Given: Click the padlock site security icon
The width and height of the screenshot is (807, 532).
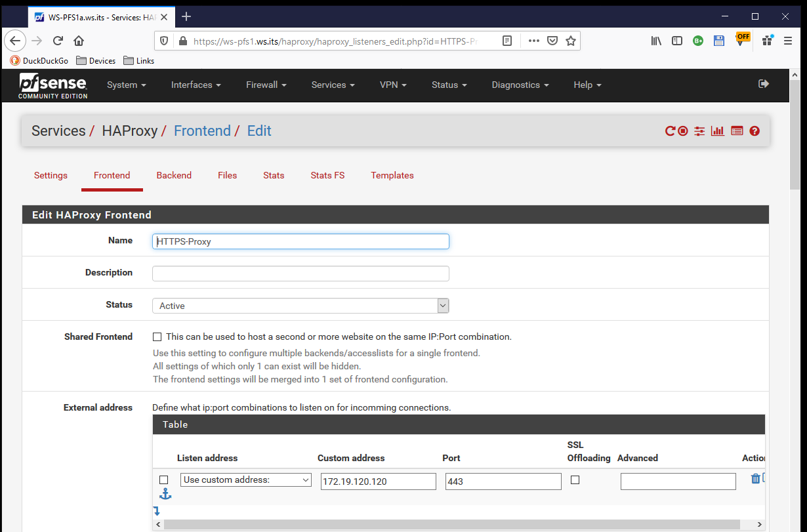Looking at the screenshot, I should [x=182, y=41].
